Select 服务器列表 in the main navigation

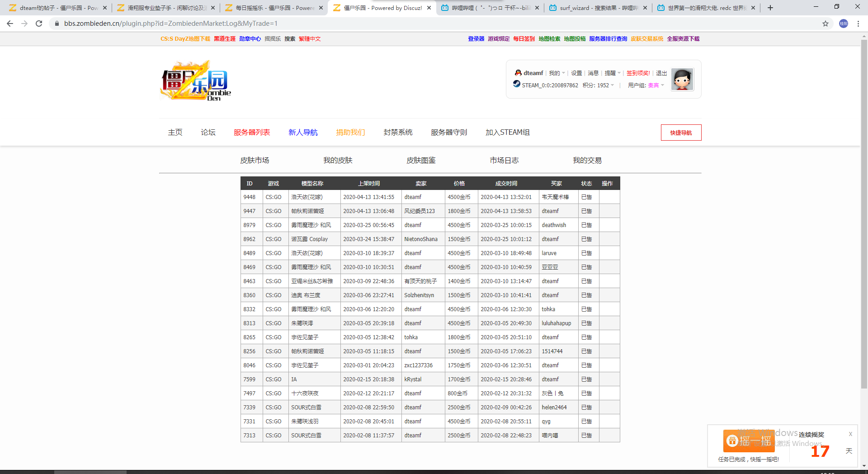[252, 133]
